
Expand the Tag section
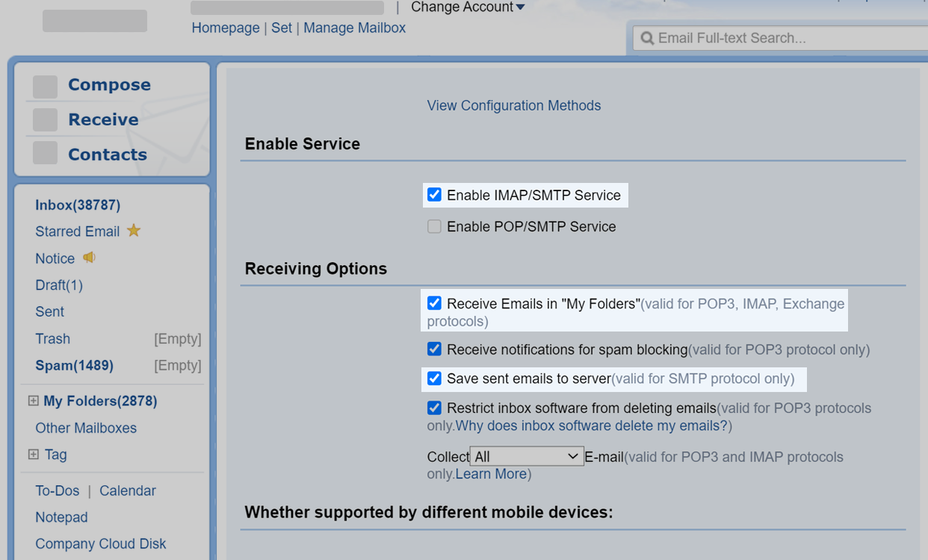(x=33, y=455)
